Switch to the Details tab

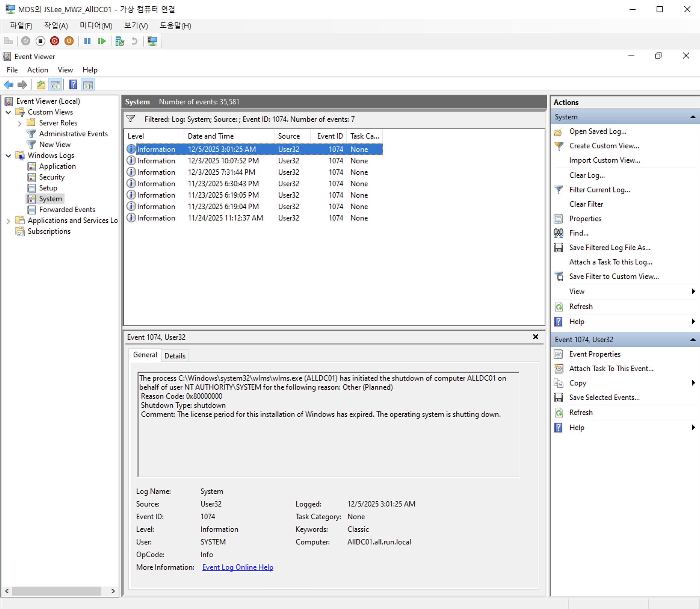tap(175, 356)
